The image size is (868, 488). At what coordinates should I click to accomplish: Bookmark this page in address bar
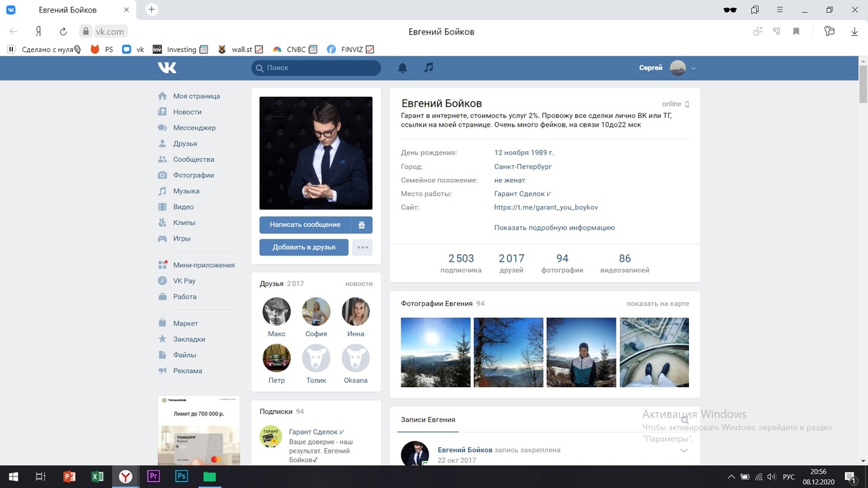pos(796,31)
